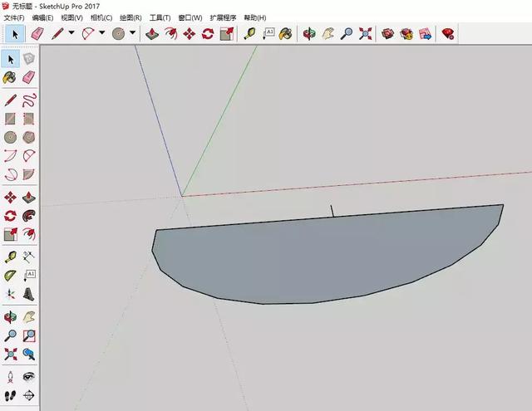This screenshot has width=532, height=411.
Task: Select the 3-Point Arc tool
Action: click(x=10, y=174)
